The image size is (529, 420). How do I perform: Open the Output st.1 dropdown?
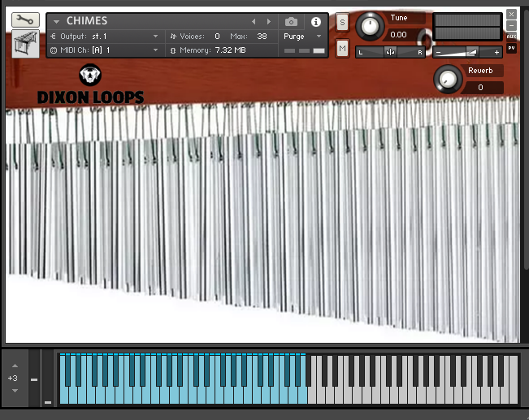point(155,37)
